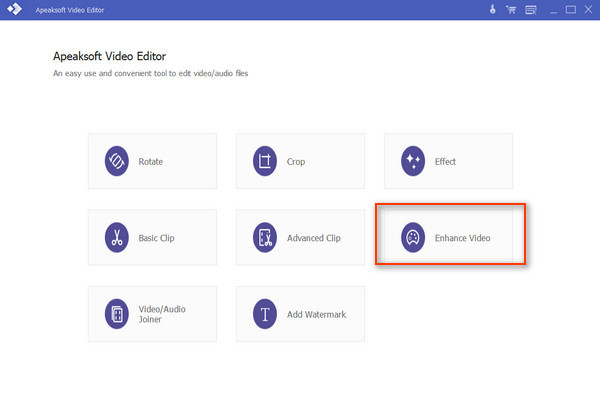
Task: Open the feedback message icon in the title bar
Action: (531, 10)
